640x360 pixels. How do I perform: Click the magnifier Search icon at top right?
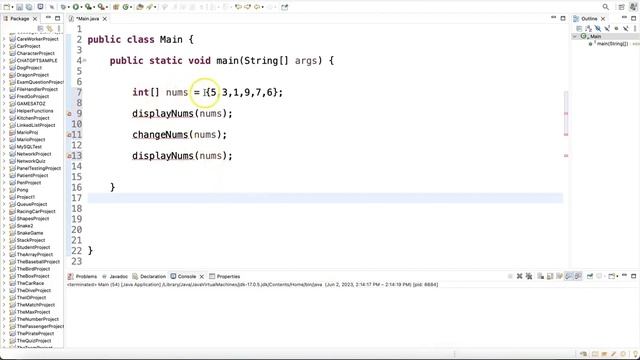(x=606, y=7)
